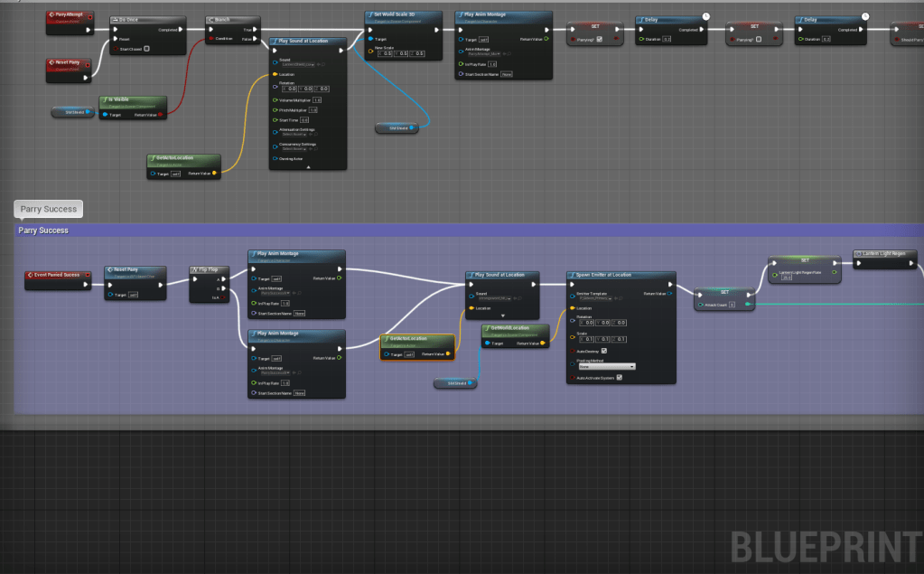Click the Parry Success comment bubble label
The height and width of the screenshot is (574, 924).
tap(49, 209)
